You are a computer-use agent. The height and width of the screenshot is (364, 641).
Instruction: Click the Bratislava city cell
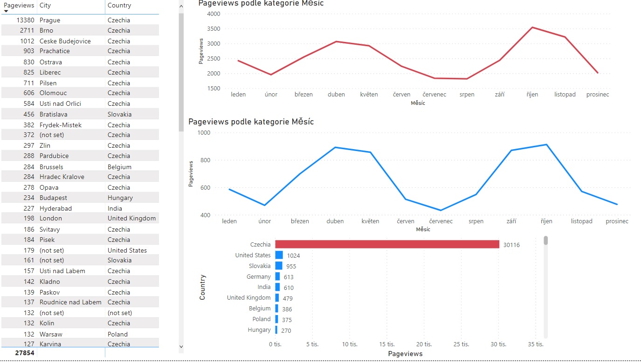53,114
